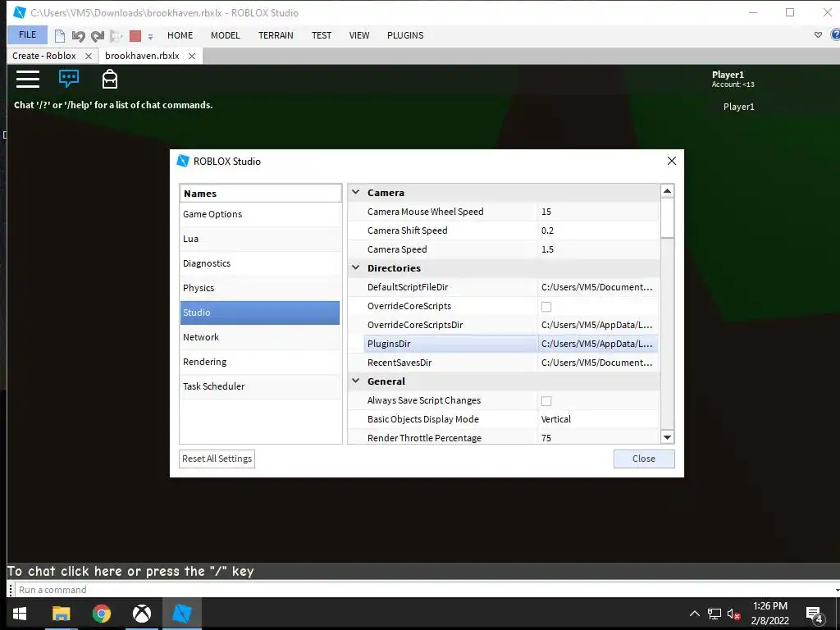The height and width of the screenshot is (630, 840).
Task: Click the help question mark icon
Action: [835, 34]
